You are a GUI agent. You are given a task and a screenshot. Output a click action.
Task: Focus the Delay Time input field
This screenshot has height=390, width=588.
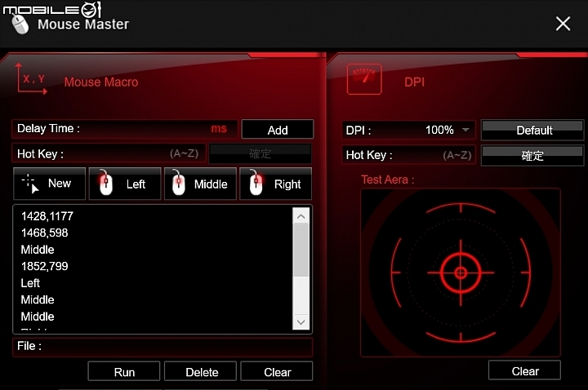point(124,129)
